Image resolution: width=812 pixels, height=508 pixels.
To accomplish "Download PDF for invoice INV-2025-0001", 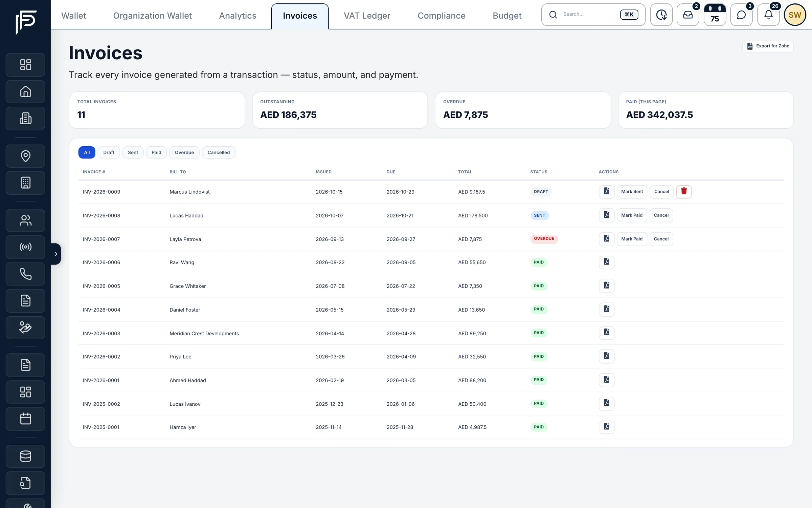I will point(607,427).
